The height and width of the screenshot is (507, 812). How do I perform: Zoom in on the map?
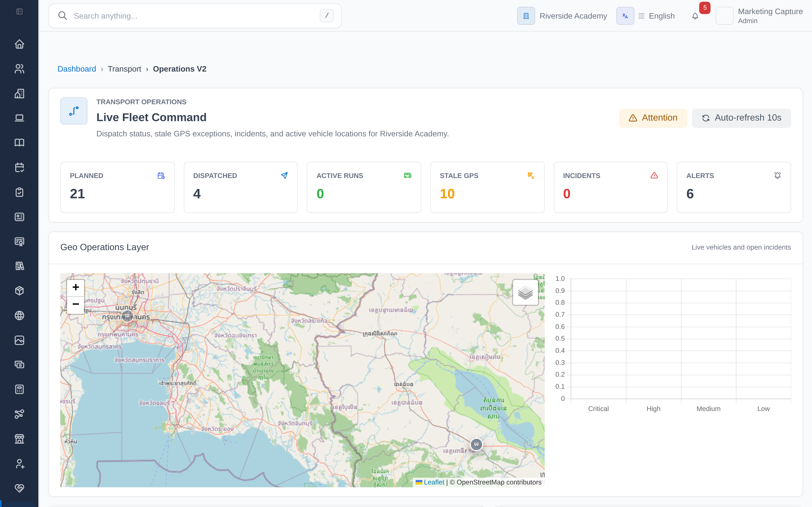click(76, 288)
